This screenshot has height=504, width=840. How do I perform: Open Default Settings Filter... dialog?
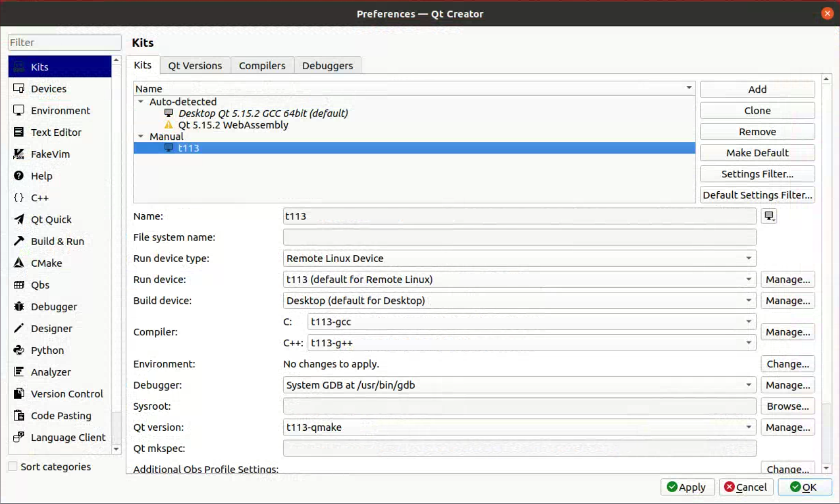pos(757,195)
